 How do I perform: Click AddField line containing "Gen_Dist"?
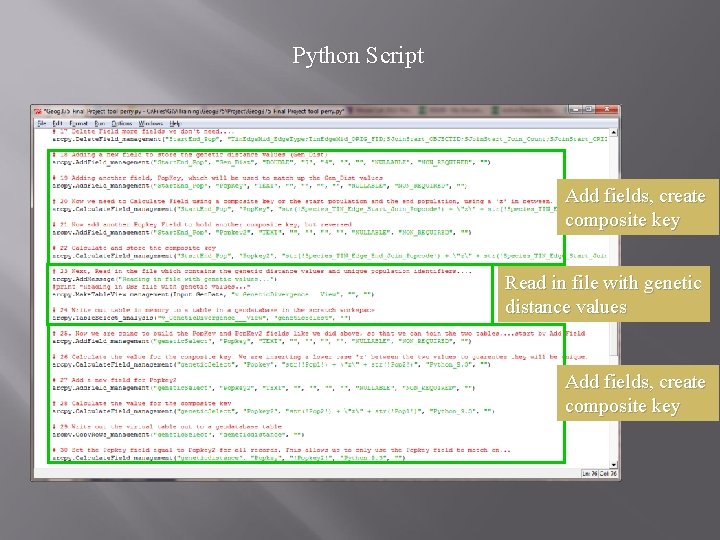tap(271, 162)
